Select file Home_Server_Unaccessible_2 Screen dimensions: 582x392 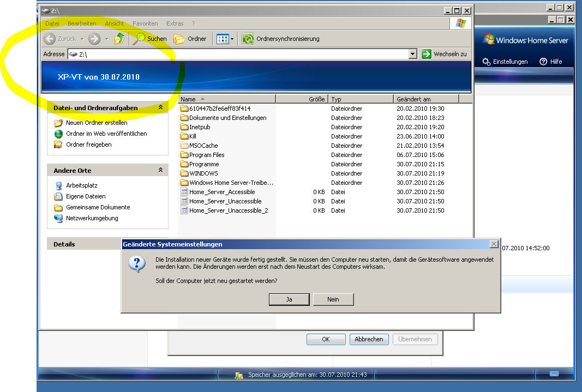click(x=224, y=210)
